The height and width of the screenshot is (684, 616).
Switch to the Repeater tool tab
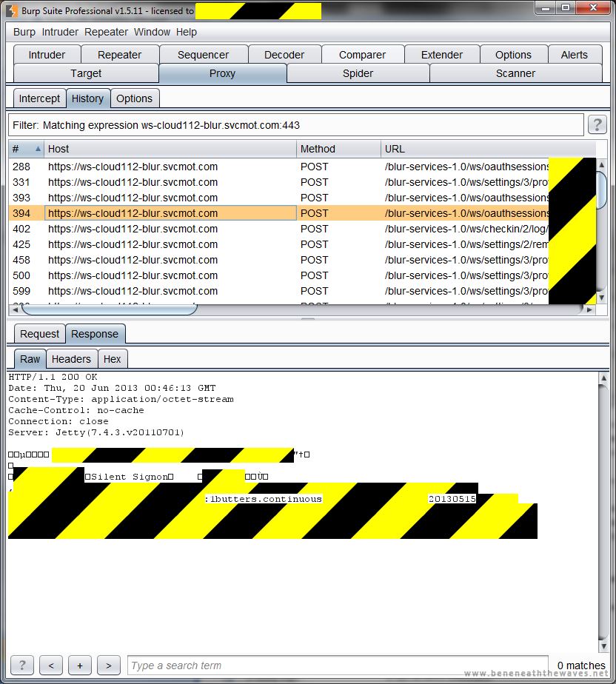(x=119, y=55)
